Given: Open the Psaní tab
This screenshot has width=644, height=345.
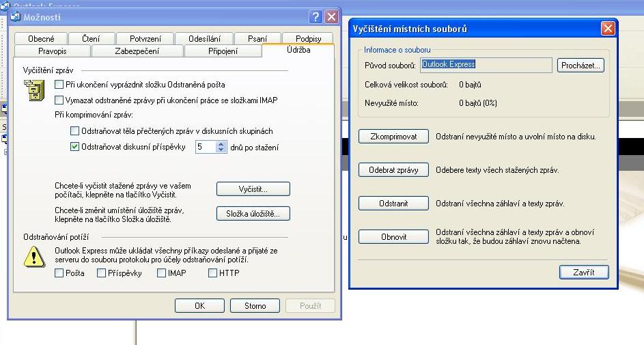Looking at the screenshot, I should pyautogui.click(x=257, y=39).
